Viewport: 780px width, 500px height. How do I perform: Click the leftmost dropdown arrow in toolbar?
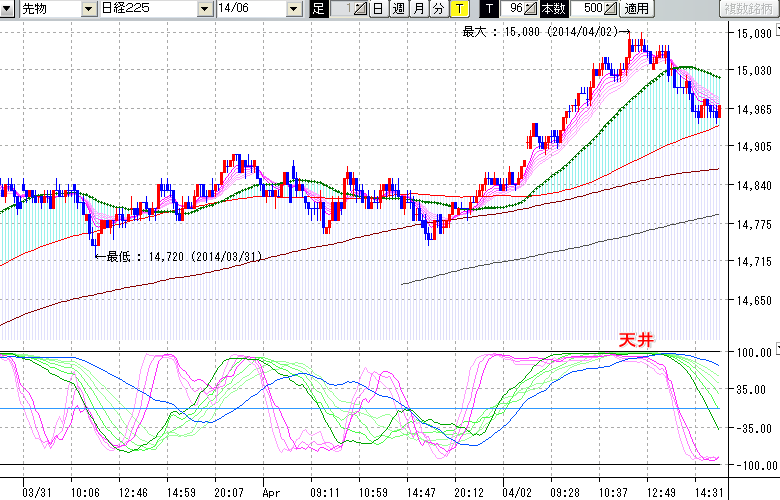point(9,9)
